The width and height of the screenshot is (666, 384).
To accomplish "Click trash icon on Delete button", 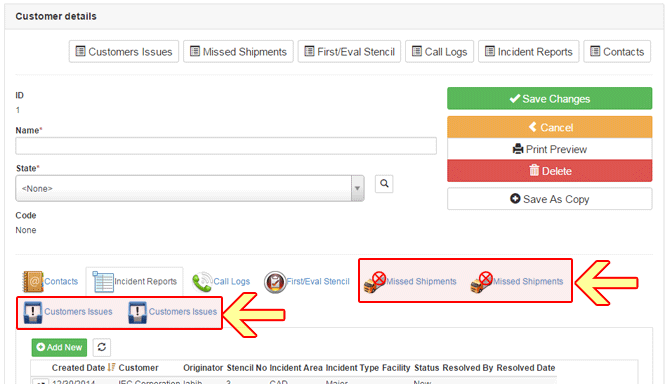I will pos(534,170).
